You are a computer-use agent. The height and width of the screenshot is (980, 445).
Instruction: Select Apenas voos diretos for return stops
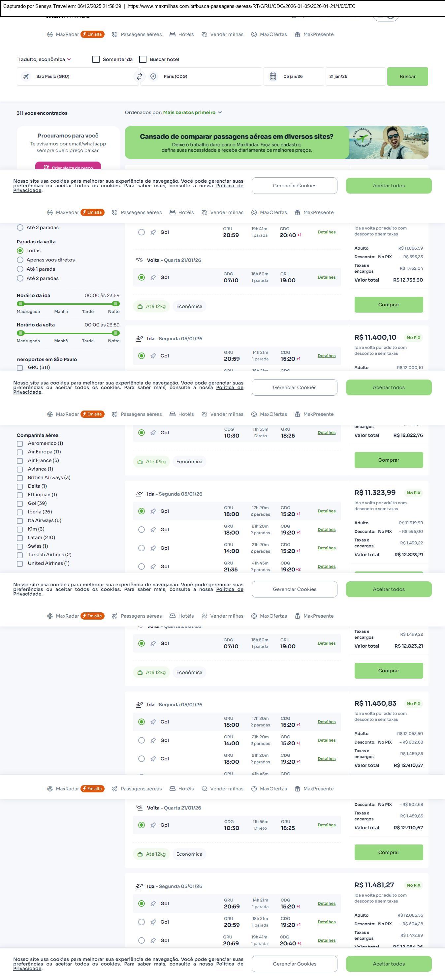pyautogui.click(x=20, y=260)
